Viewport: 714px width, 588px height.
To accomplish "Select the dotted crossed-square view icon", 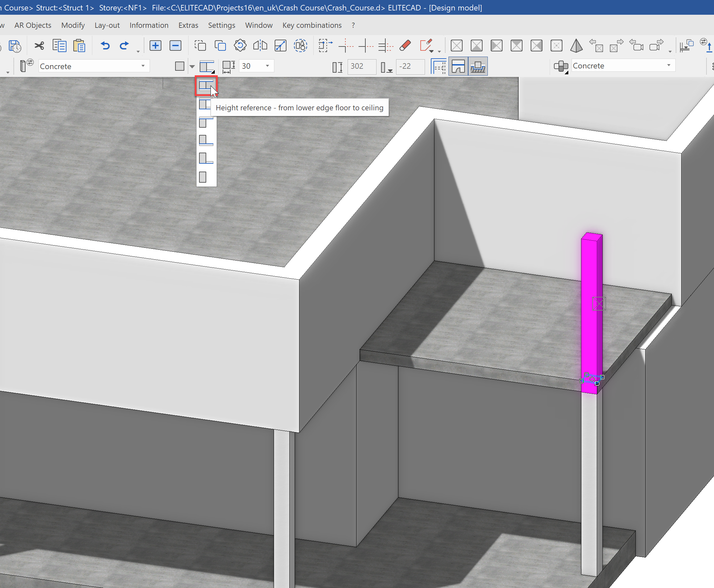I will tap(557, 46).
